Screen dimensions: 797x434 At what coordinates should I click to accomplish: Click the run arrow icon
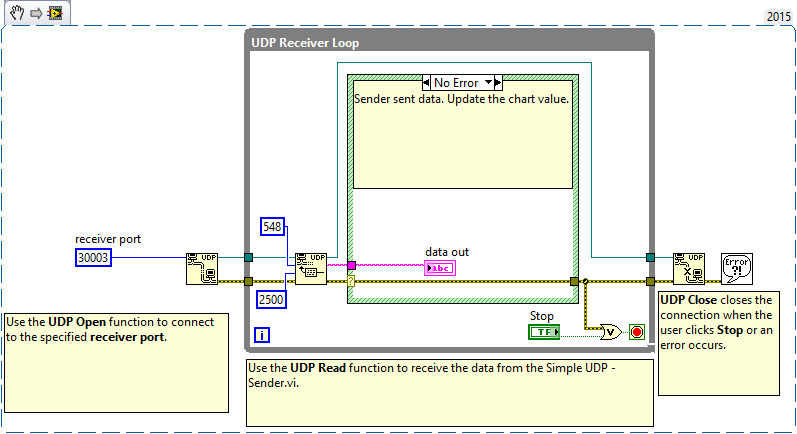[36, 13]
